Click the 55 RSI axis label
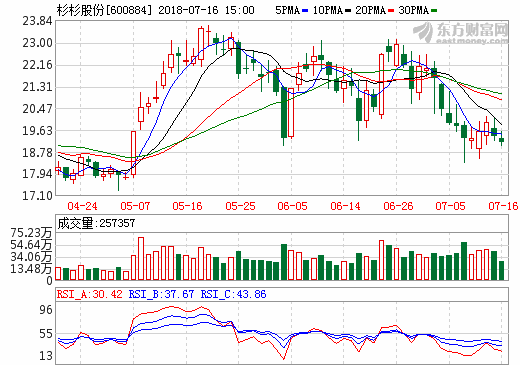The width and height of the screenshot is (520, 365). point(46,334)
